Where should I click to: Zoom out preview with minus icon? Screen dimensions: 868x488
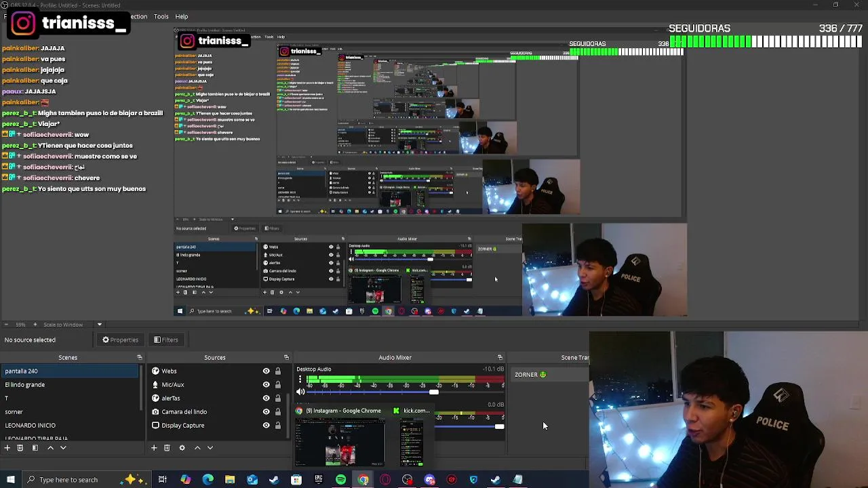[x=5, y=325]
